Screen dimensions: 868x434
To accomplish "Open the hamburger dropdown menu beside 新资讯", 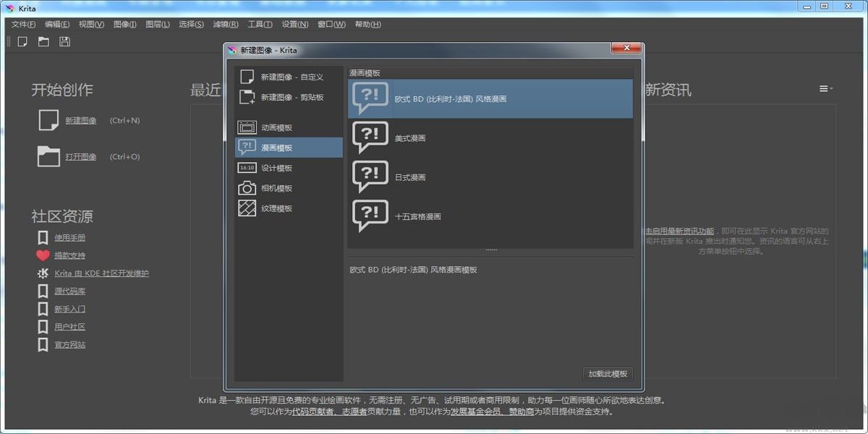I will tap(825, 88).
